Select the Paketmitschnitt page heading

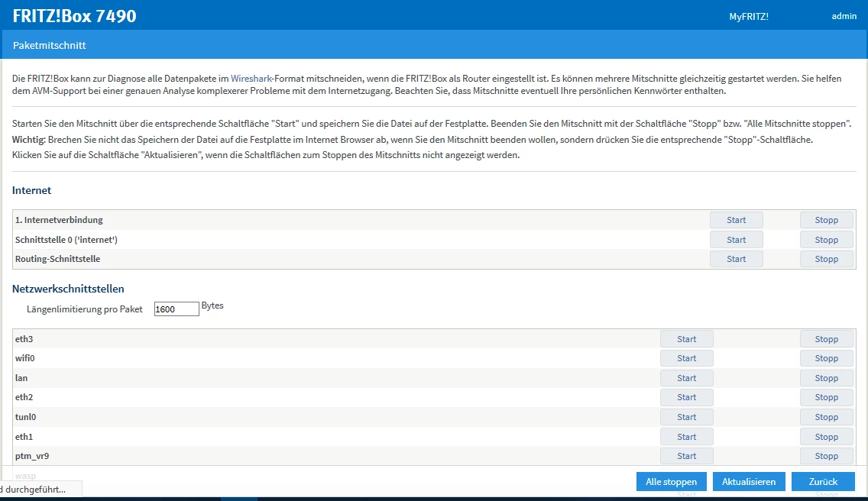[x=49, y=45]
